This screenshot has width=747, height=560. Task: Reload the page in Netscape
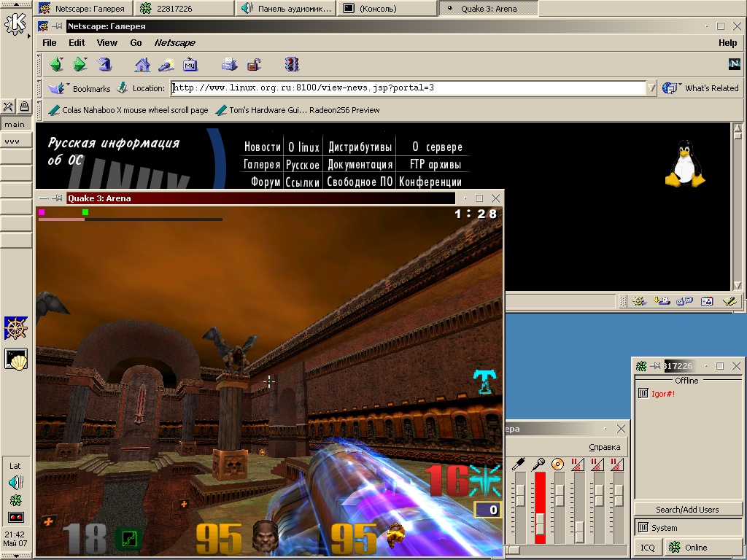[104, 64]
